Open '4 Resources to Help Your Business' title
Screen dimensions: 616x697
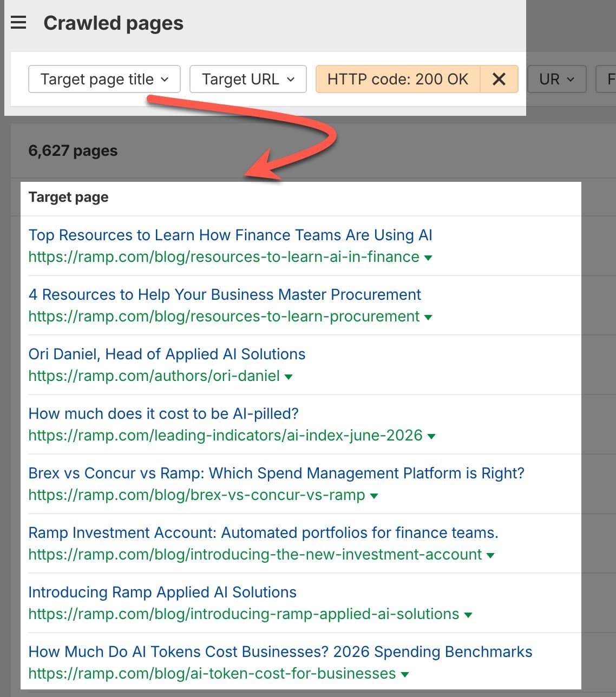tap(225, 294)
